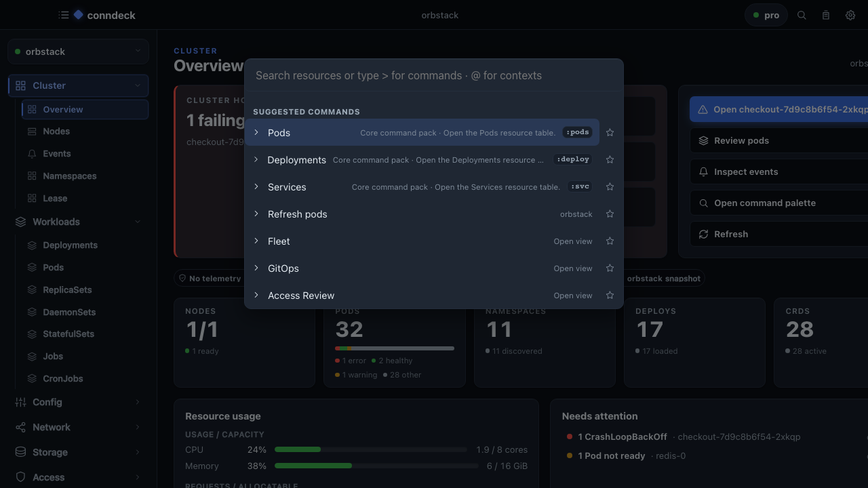
Task: Click the Inspect events button
Action: point(779,171)
